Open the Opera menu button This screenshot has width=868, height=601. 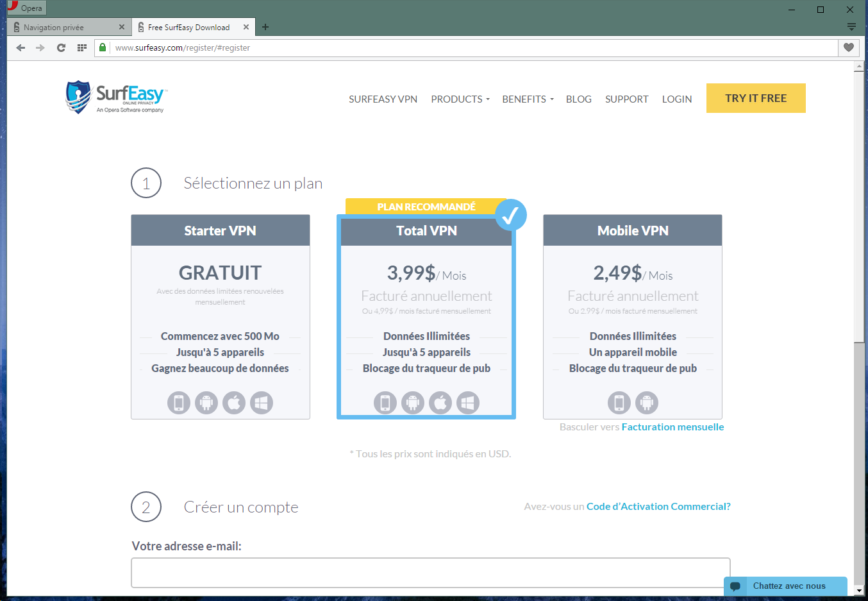tap(26, 8)
